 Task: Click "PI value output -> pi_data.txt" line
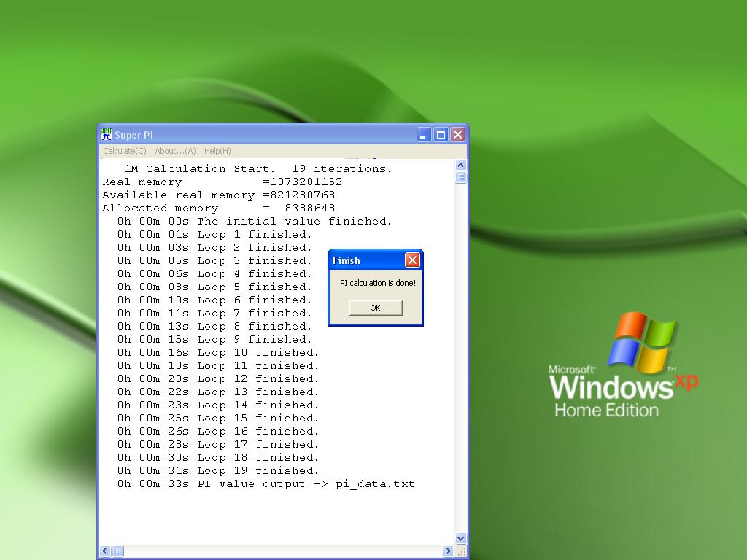pos(266,484)
